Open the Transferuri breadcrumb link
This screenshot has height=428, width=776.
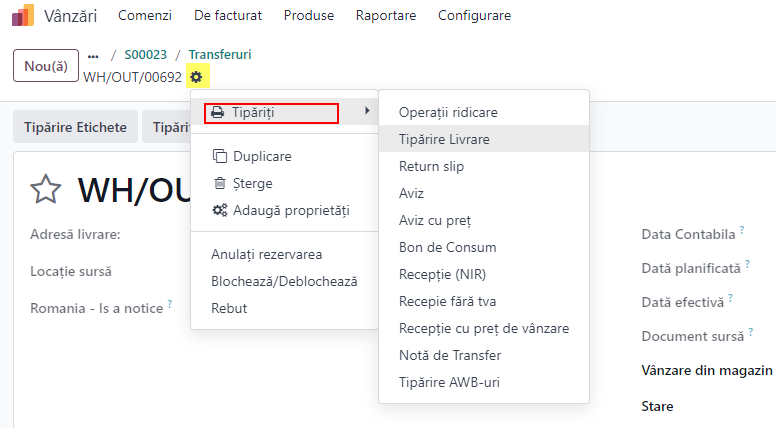220,54
